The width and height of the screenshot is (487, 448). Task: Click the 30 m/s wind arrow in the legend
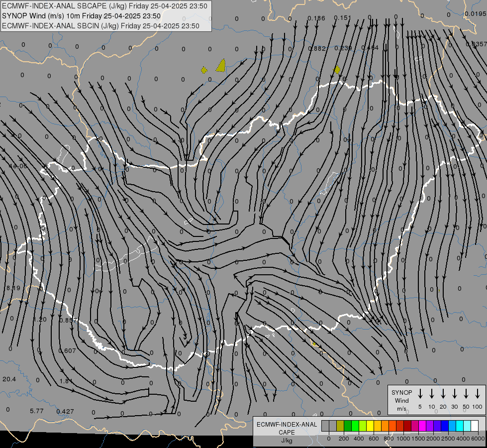pos(454,393)
